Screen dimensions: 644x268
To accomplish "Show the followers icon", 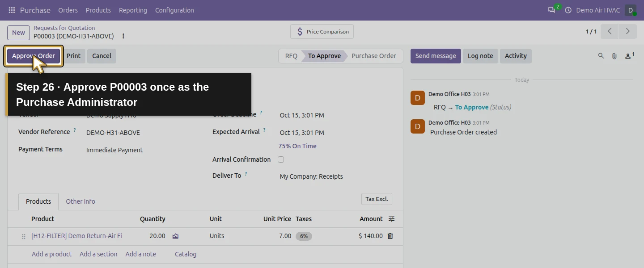I will tap(630, 56).
